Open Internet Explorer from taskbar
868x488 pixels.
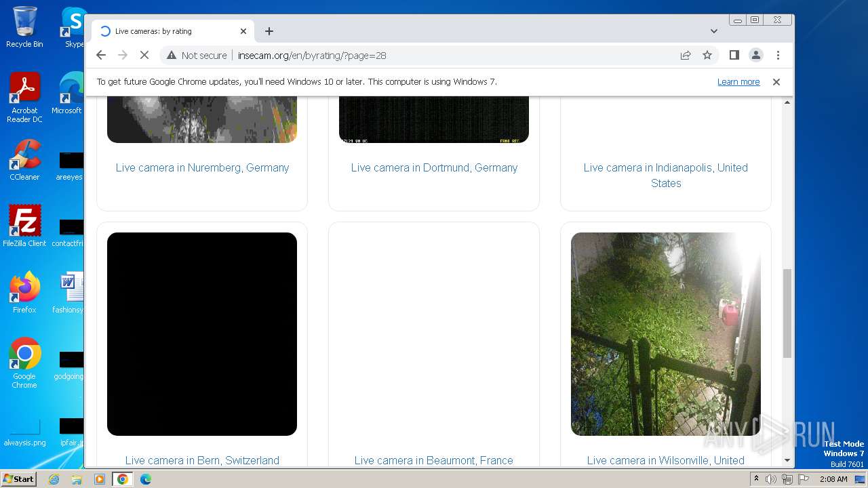click(54, 479)
